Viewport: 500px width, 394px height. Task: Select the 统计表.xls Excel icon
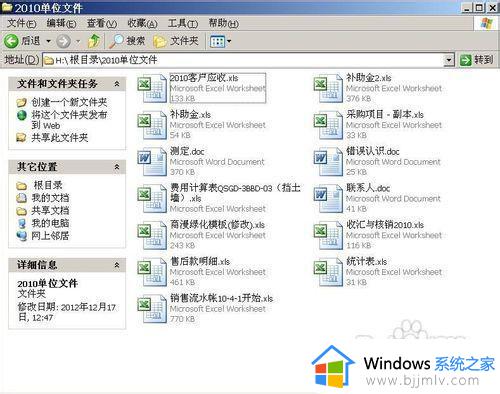tap(328, 272)
